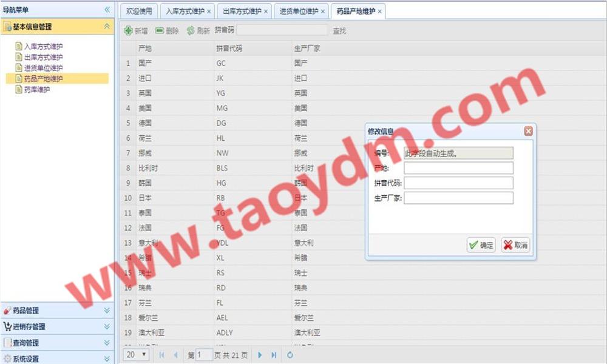Click the 编号 auto-generated field

pos(458,153)
